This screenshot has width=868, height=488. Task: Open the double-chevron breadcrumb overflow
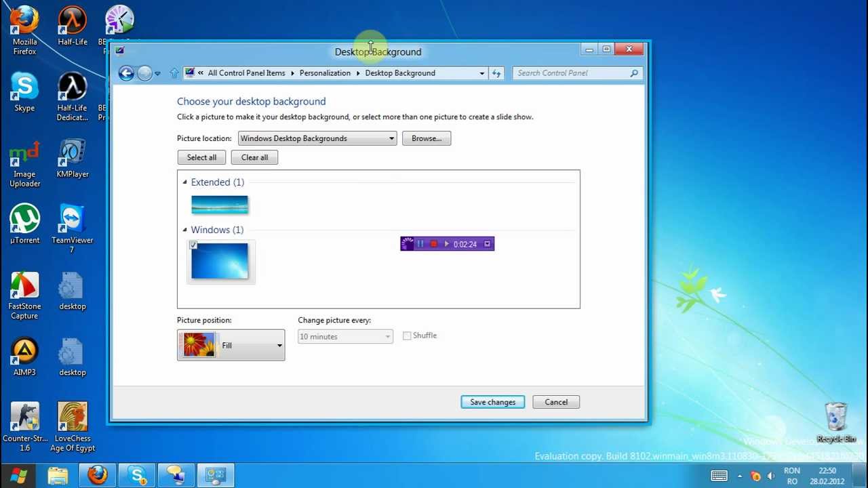pyautogui.click(x=201, y=73)
